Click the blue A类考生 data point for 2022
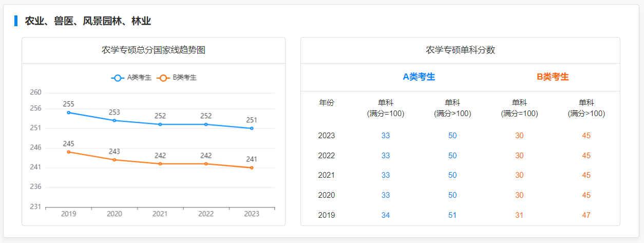644x243 pixels. (x=206, y=124)
